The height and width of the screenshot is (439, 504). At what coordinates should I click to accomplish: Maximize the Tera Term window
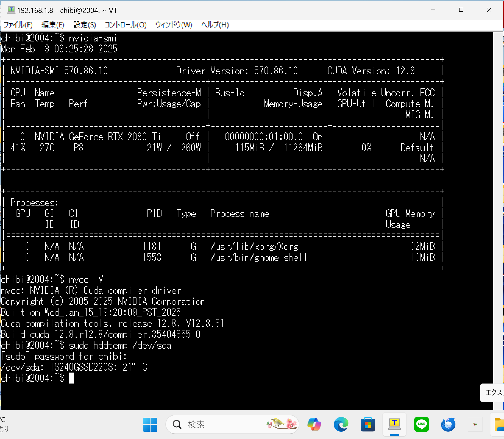[x=461, y=10]
